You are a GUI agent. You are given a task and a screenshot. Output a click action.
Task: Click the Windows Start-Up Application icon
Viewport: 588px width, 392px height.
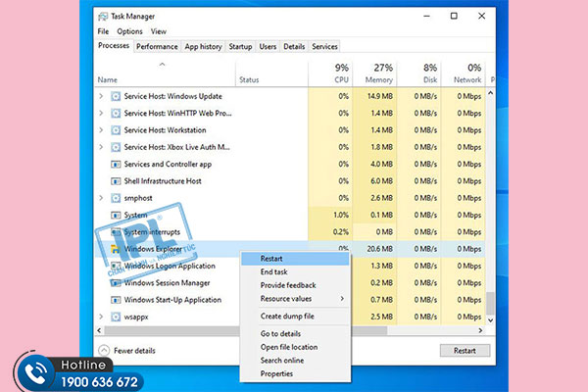pos(116,300)
